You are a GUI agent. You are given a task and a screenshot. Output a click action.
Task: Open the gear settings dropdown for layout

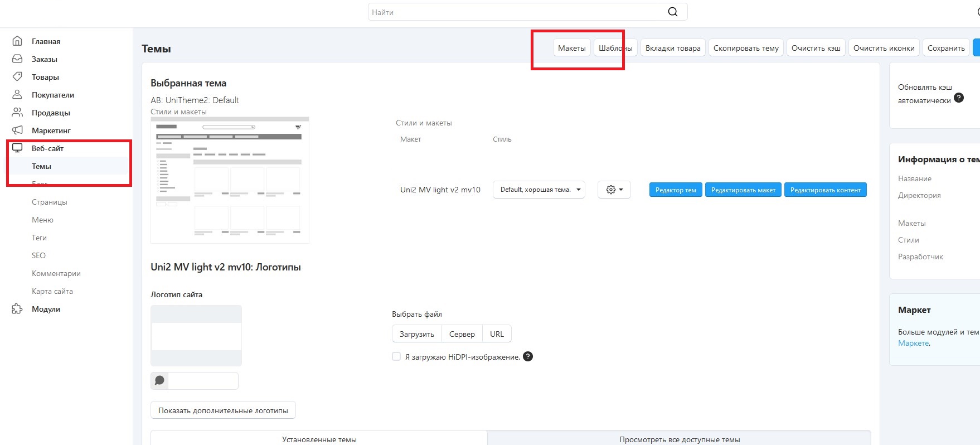click(614, 190)
